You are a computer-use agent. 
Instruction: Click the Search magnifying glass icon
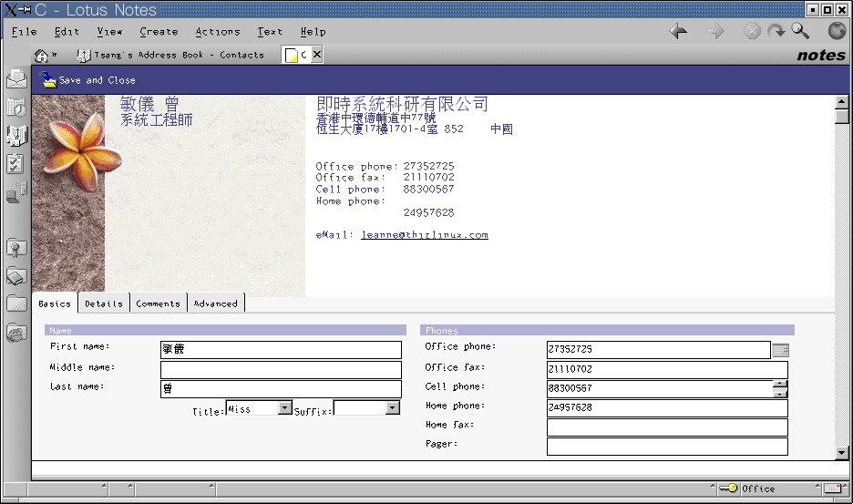click(800, 32)
